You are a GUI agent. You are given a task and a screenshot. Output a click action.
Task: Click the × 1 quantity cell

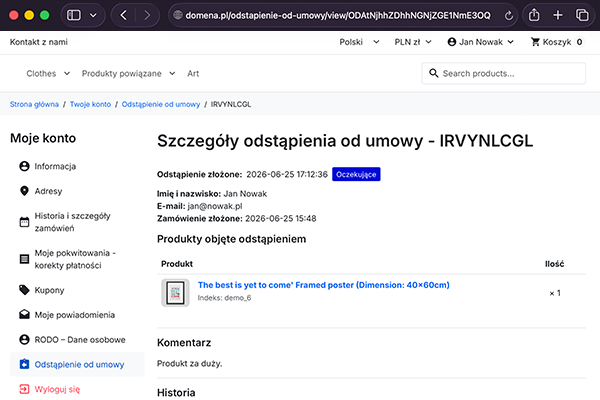[555, 293]
